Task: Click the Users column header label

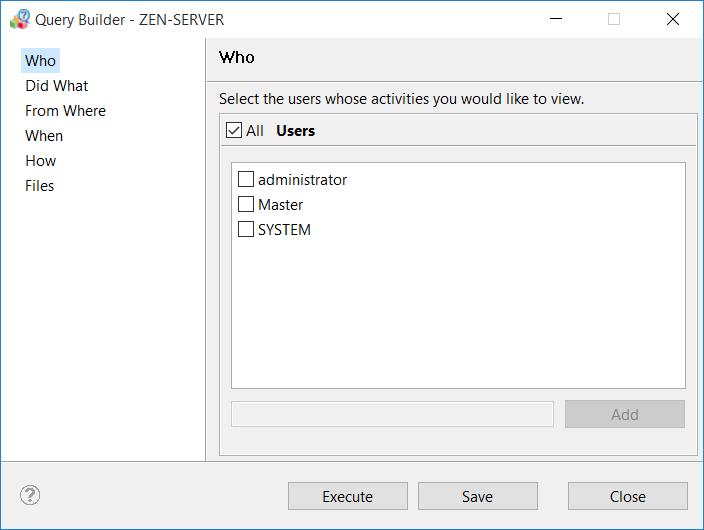Action: 295,130
